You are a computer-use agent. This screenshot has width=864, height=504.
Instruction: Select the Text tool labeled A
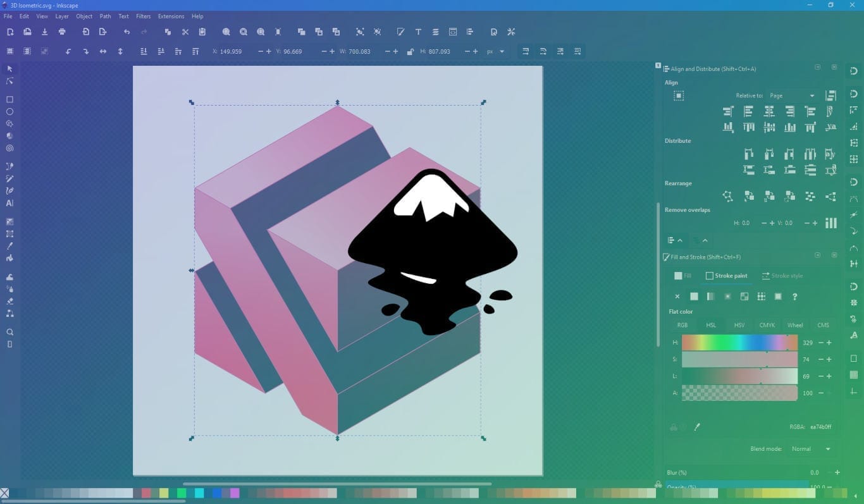tap(9, 204)
